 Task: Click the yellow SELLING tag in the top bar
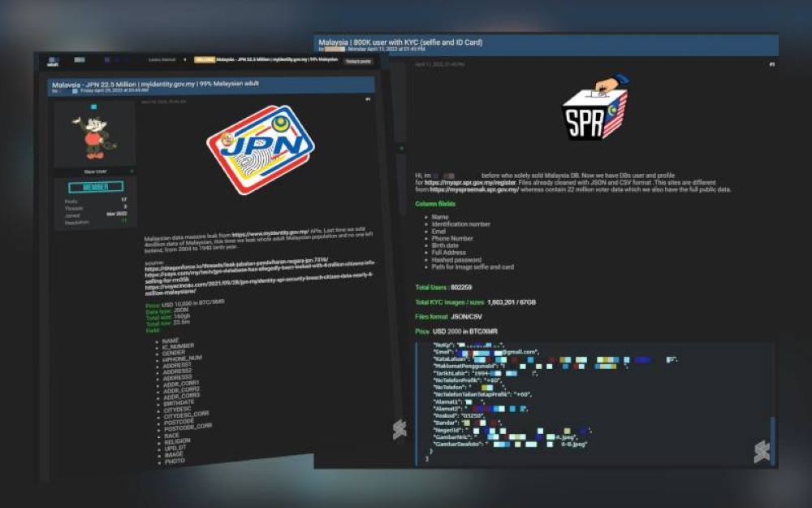pos(204,60)
